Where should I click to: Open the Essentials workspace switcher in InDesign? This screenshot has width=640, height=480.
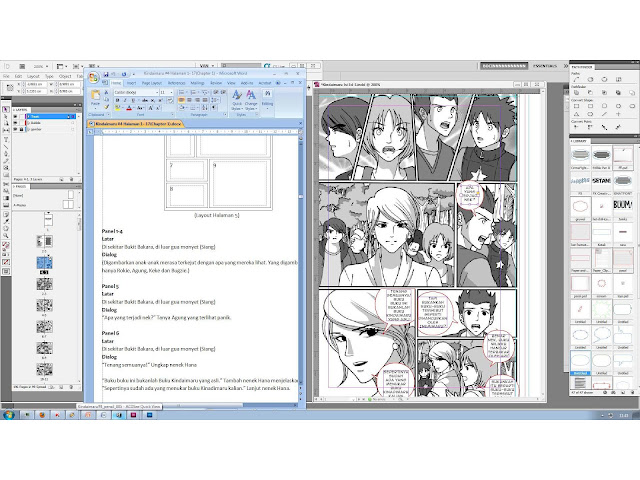coord(545,66)
